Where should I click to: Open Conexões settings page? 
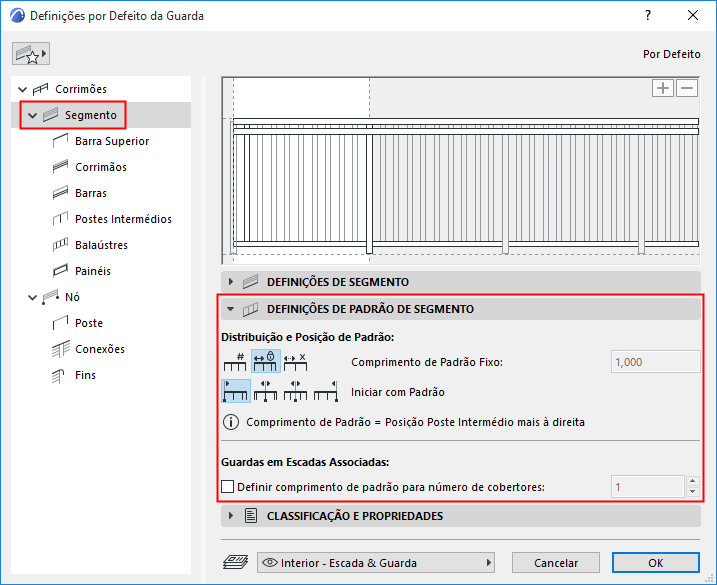(x=100, y=349)
